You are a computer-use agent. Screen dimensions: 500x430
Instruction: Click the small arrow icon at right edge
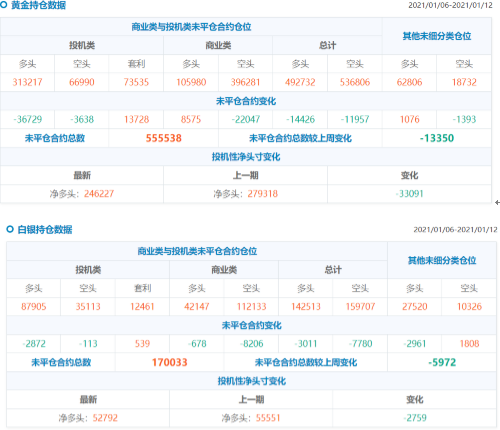tap(497, 202)
